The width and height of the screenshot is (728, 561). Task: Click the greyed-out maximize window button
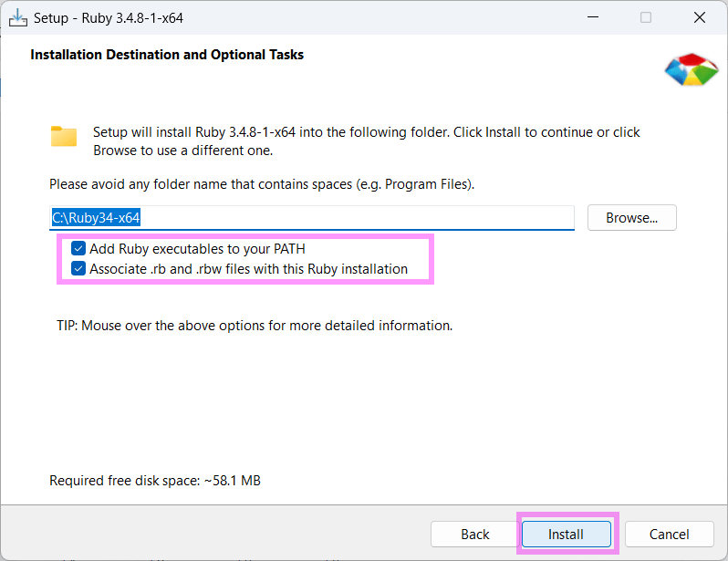pos(646,17)
